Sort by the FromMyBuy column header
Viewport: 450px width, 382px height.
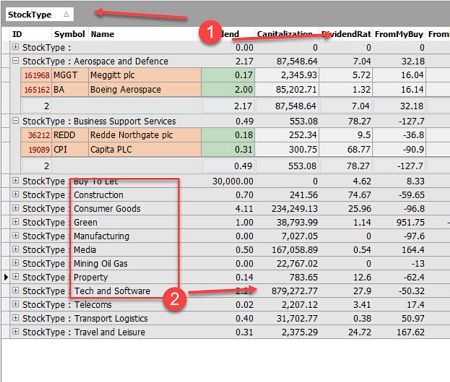pyautogui.click(x=399, y=34)
